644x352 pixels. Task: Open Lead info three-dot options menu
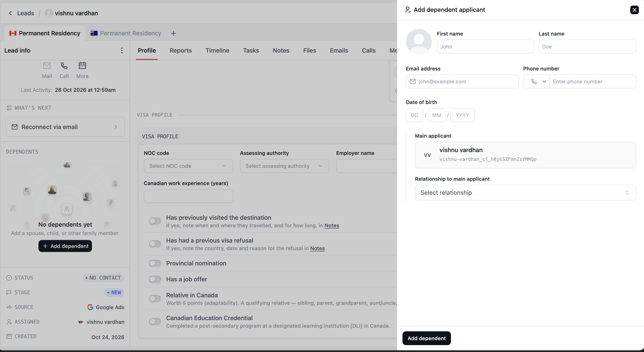tap(122, 51)
